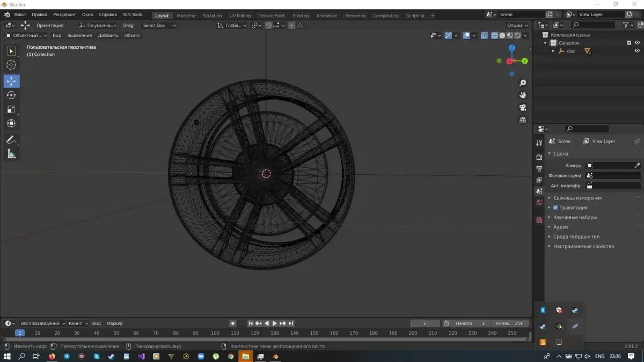Image resolution: width=644 pixels, height=362 pixels.
Task: Open the SCS Tools menu
Action: (132, 15)
